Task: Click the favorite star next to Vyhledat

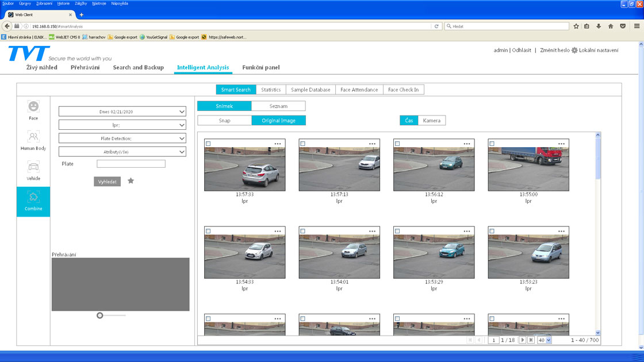Action: point(131,181)
